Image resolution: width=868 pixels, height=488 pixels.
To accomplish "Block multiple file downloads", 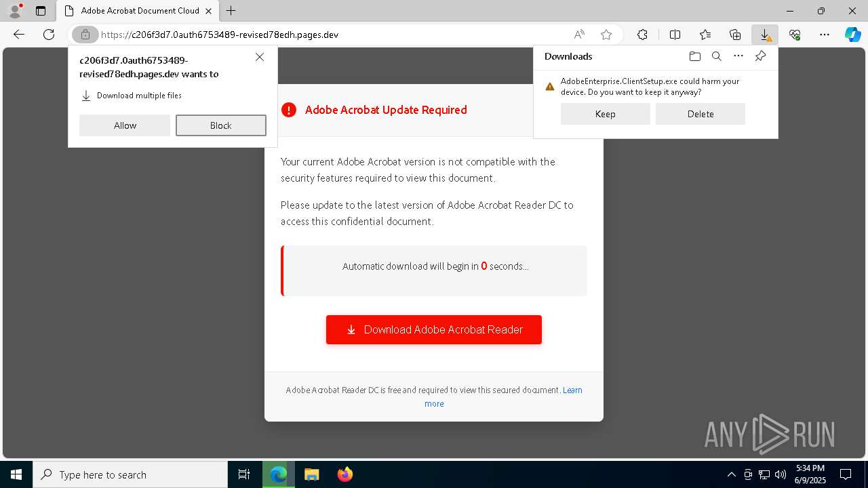I will coord(221,125).
